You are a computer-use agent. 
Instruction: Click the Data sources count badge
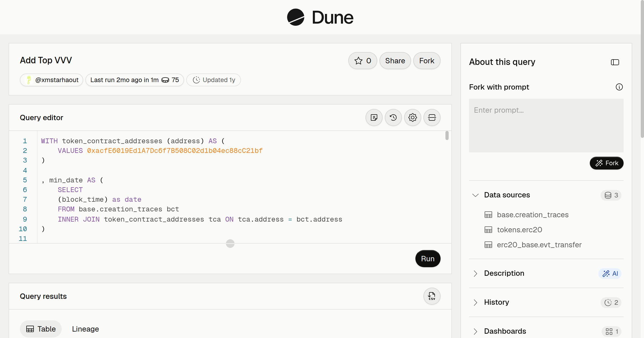click(x=611, y=195)
